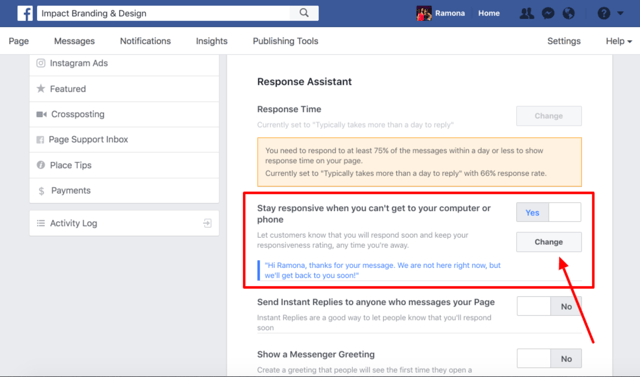The width and height of the screenshot is (640, 377).
Task: Click the Instagram Ads icon in sidebar
Action: [x=41, y=63]
